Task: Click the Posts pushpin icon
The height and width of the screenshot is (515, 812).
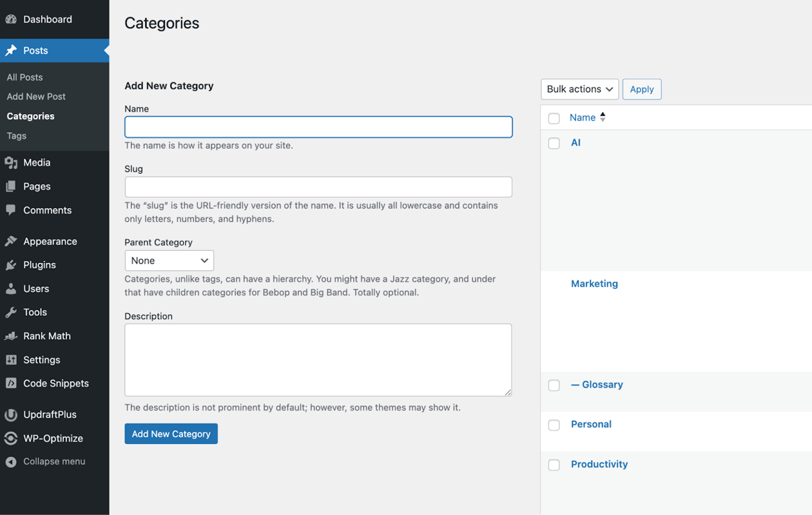Action: click(11, 50)
